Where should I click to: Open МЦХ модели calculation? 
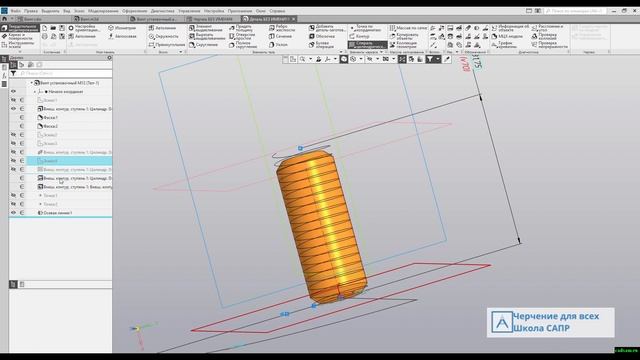507,36
